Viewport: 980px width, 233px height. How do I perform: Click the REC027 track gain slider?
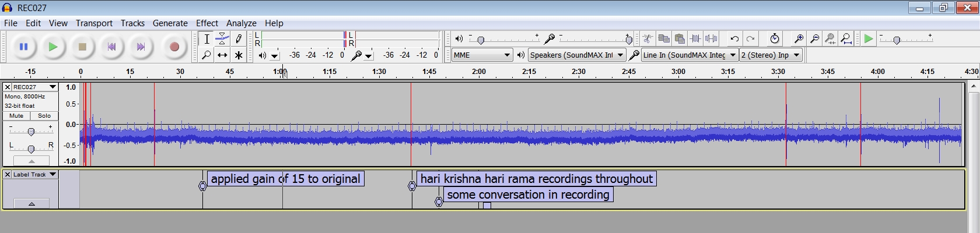click(31, 132)
